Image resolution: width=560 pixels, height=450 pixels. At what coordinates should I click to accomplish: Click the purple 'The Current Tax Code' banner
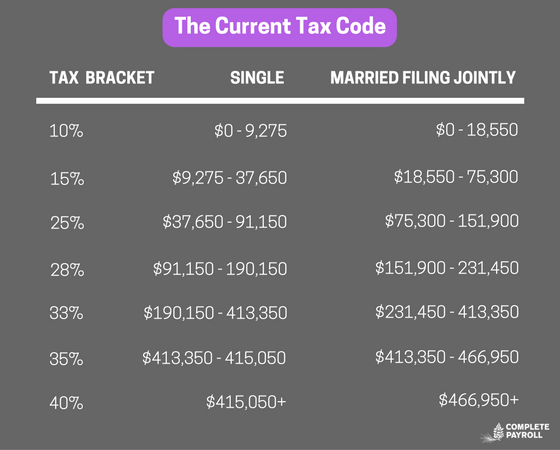pyautogui.click(x=280, y=28)
